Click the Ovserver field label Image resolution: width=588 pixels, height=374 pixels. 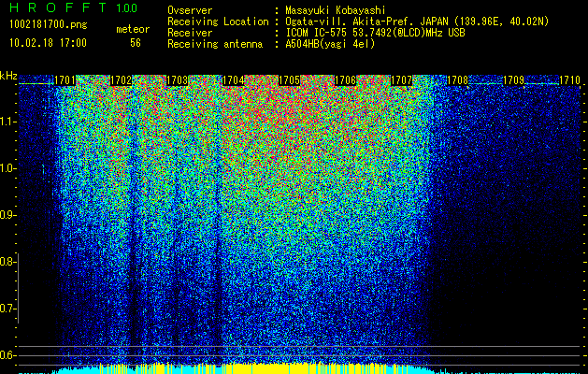[190, 10]
